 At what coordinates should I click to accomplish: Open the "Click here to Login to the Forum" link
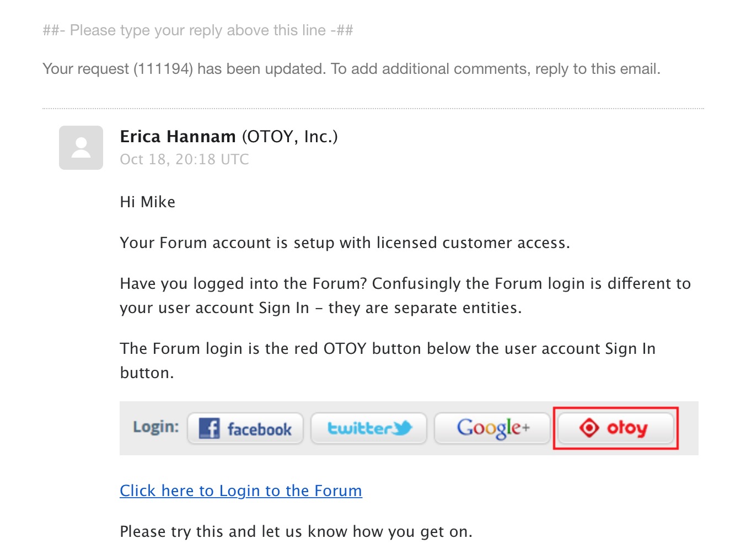click(x=241, y=491)
